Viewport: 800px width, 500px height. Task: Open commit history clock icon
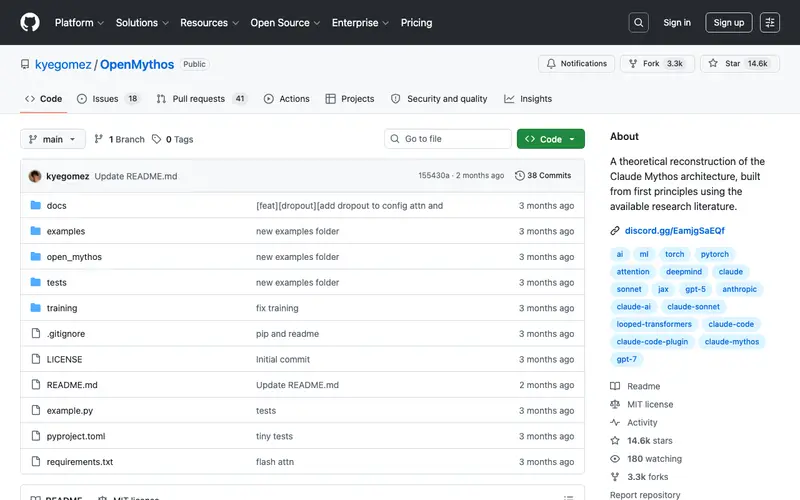coord(519,176)
